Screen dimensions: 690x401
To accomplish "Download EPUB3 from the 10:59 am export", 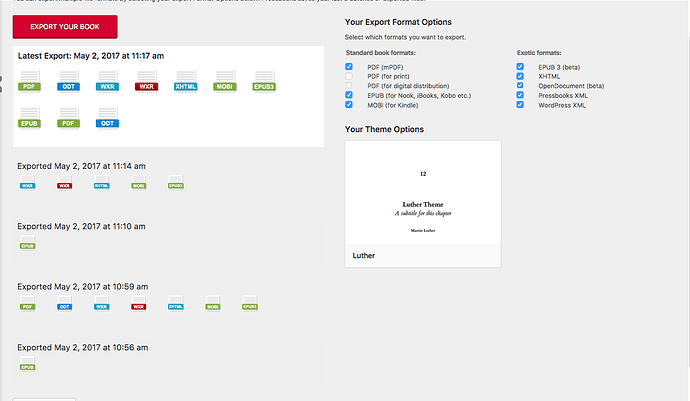I will tap(250, 303).
